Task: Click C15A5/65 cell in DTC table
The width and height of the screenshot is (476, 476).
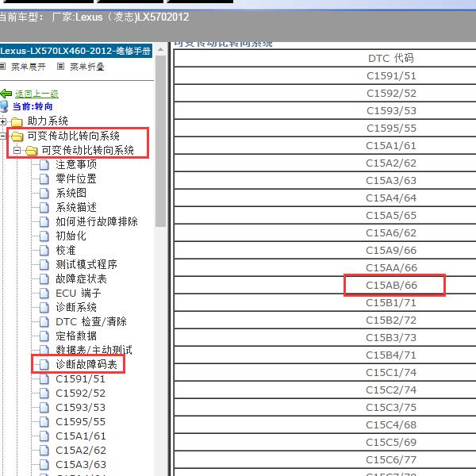Action: (391, 215)
